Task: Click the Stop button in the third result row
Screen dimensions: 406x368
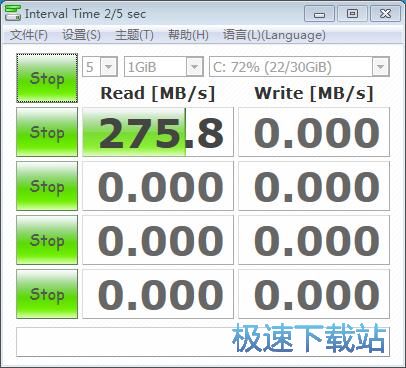Action: click(x=47, y=240)
